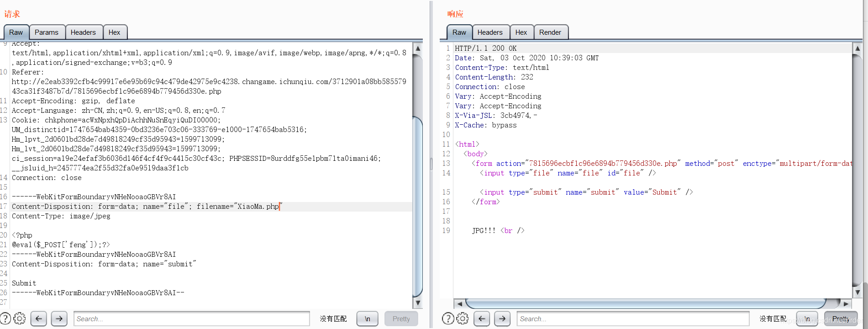Switch to response Hex tab

(x=521, y=32)
